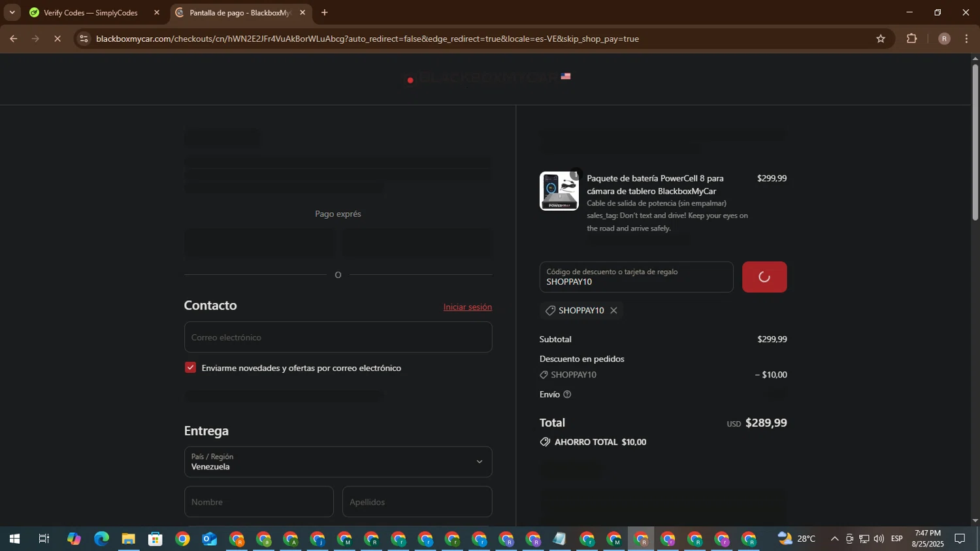Click the Total $289,99 amount
Viewport: 980px width, 551px height.
pyautogui.click(x=766, y=422)
